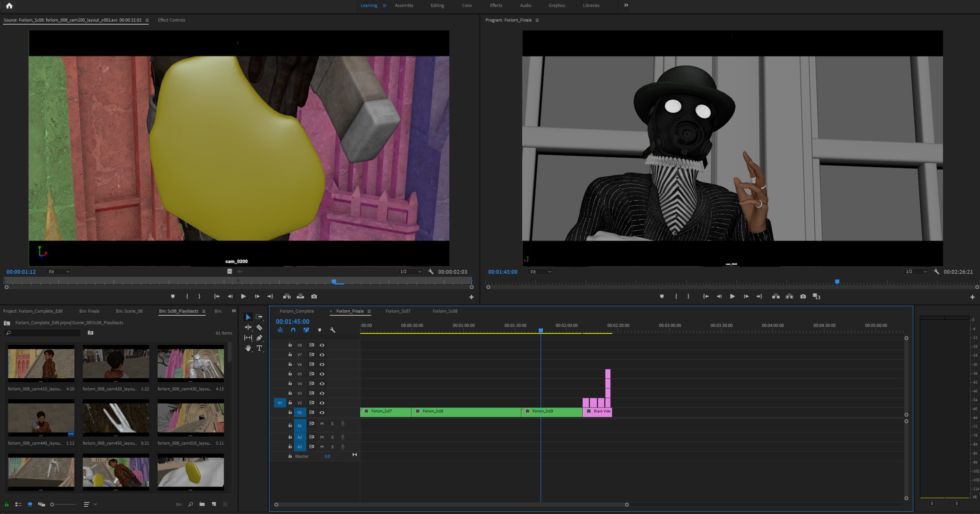Open Source monitor Fit zoom dropdown
Image resolution: width=980 pixels, height=514 pixels.
[x=59, y=271]
